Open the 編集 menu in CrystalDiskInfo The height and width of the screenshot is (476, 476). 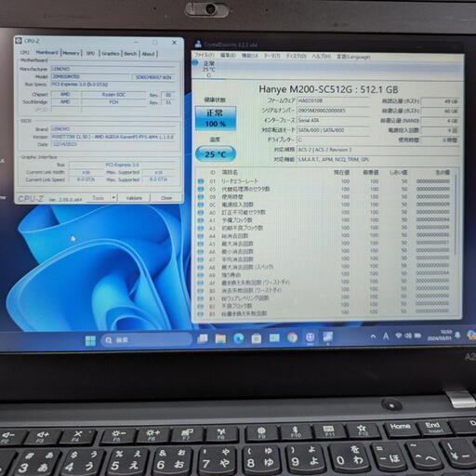pos(228,56)
